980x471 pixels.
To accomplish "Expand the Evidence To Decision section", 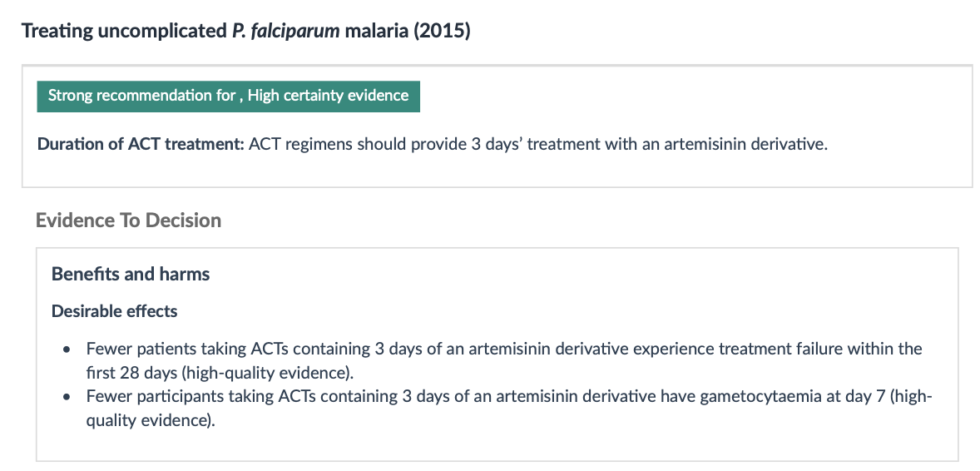I will (x=128, y=221).
